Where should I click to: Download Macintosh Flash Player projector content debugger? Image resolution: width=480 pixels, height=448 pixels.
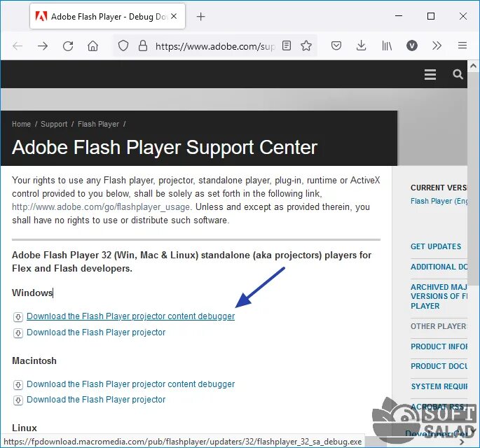131,384
